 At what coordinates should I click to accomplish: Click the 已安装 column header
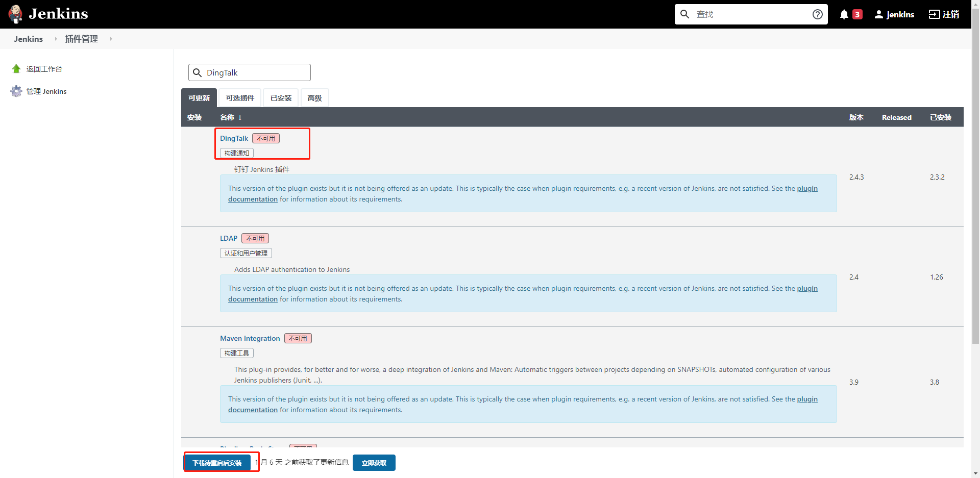(x=941, y=117)
